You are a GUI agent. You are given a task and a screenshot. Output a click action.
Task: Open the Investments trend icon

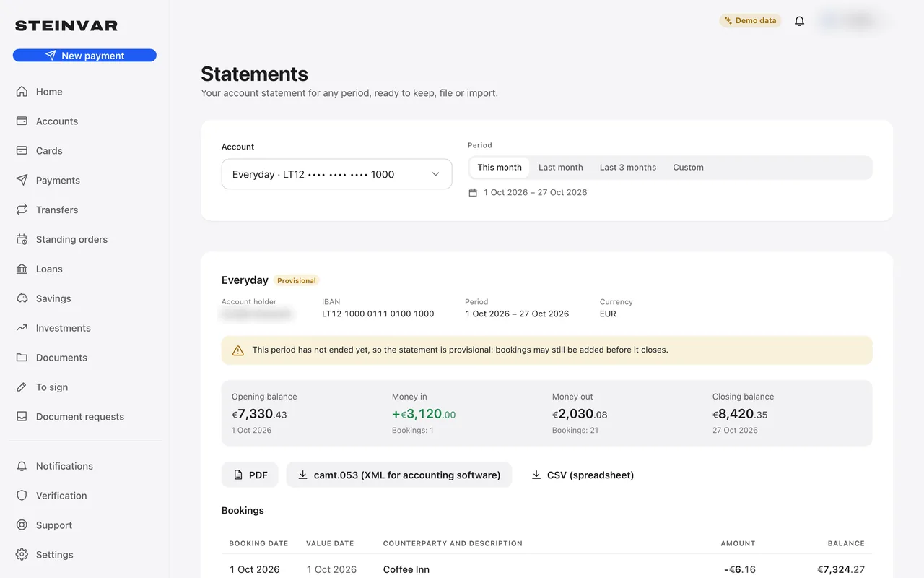coord(22,329)
